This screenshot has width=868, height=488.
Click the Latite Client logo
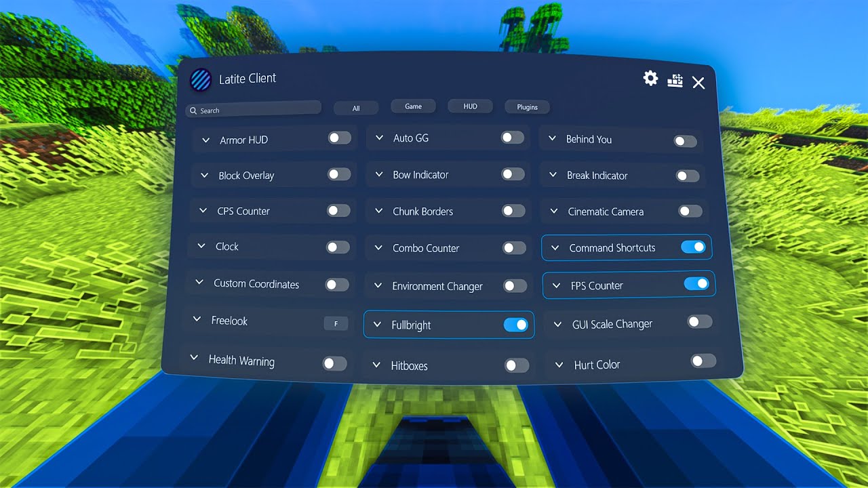(x=201, y=80)
